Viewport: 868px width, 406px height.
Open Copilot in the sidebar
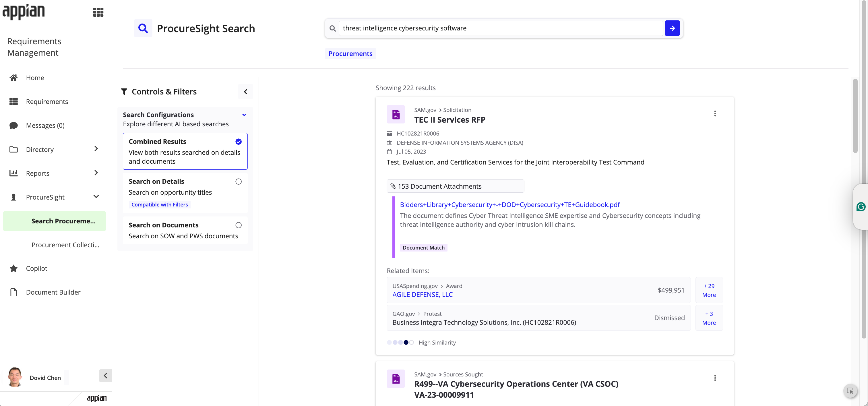pyautogui.click(x=36, y=268)
